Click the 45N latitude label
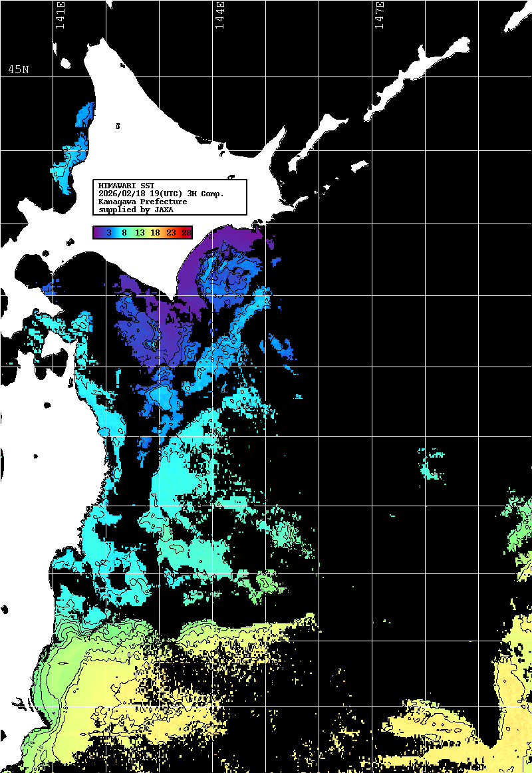 click(x=19, y=70)
